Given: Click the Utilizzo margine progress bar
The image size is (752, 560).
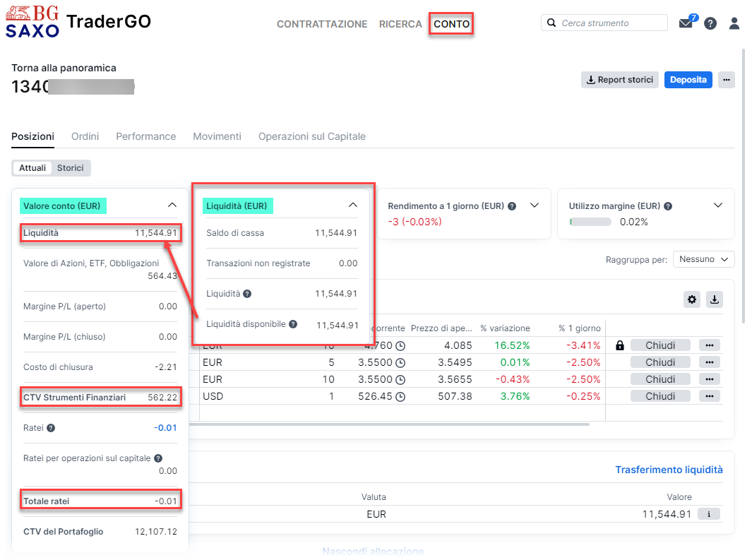Looking at the screenshot, I should click(590, 222).
